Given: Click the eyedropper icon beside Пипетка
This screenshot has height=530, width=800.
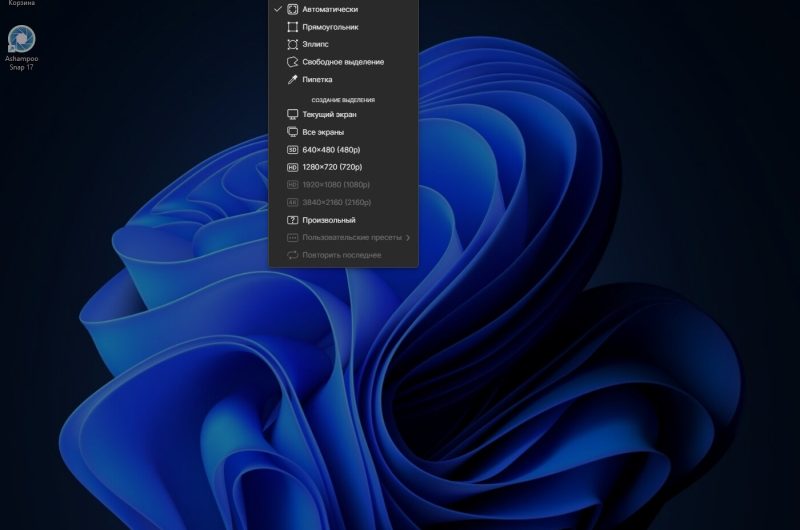Looking at the screenshot, I should [292, 80].
